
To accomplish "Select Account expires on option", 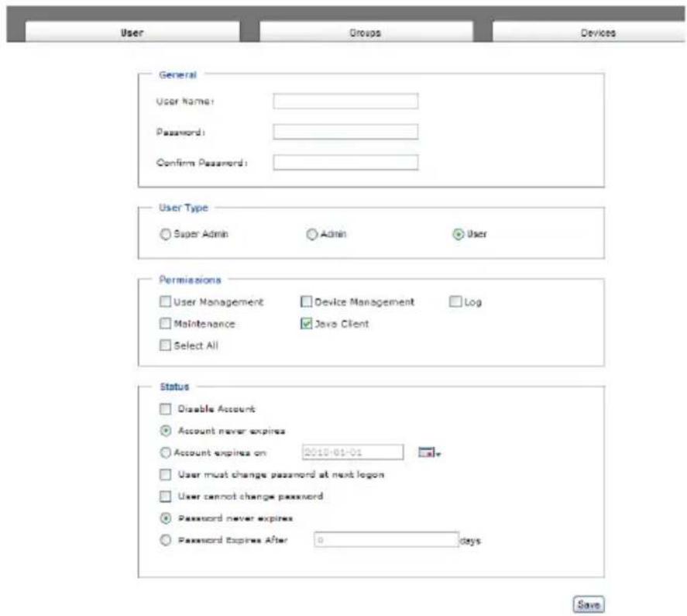I will pyautogui.click(x=165, y=453).
